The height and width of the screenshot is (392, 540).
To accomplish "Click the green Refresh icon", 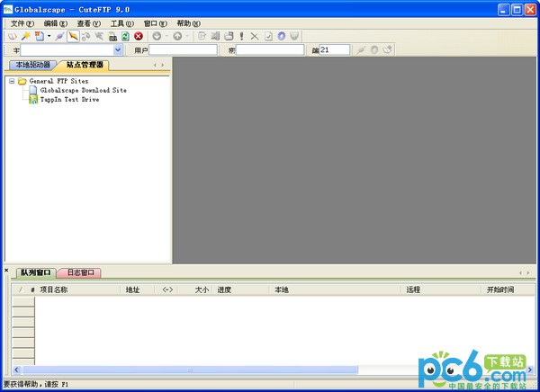I will coord(125,36).
